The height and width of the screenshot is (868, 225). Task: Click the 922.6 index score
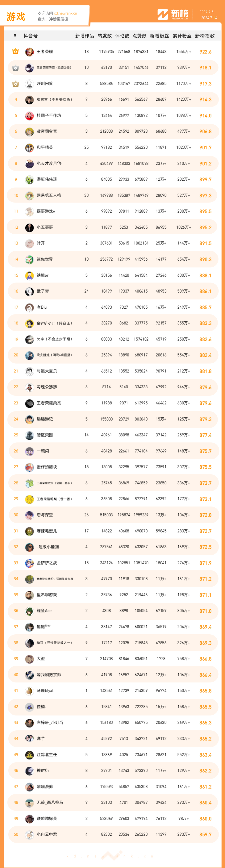[x=205, y=52]
